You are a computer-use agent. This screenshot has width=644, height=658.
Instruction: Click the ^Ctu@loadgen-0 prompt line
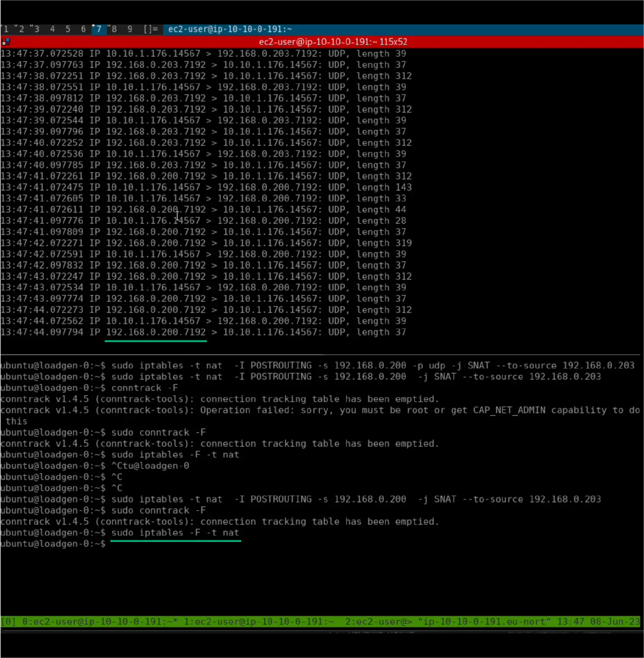click(95, 466)
